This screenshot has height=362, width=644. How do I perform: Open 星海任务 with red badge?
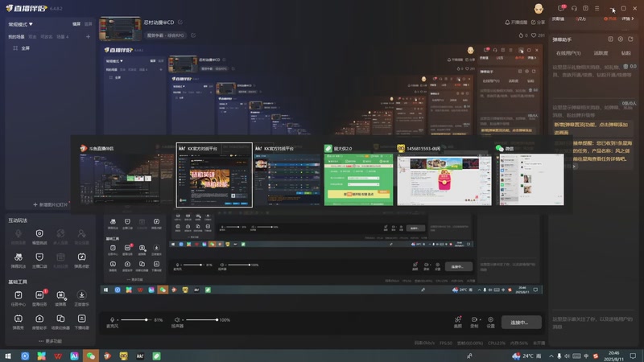[x=39, y=298]
